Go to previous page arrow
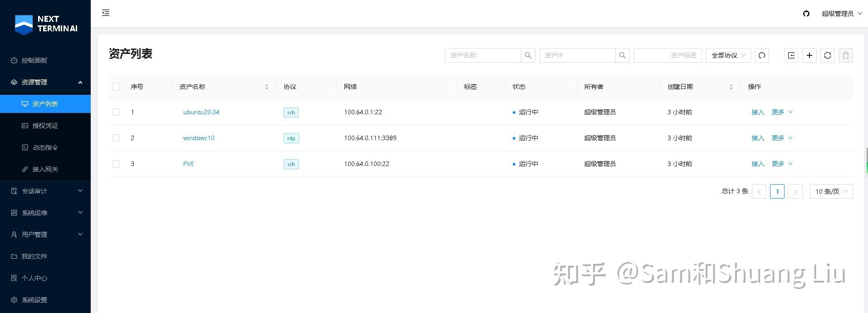The height and width of the screenshot is (313, 868). pyautogui.click(x=759, y=191)
